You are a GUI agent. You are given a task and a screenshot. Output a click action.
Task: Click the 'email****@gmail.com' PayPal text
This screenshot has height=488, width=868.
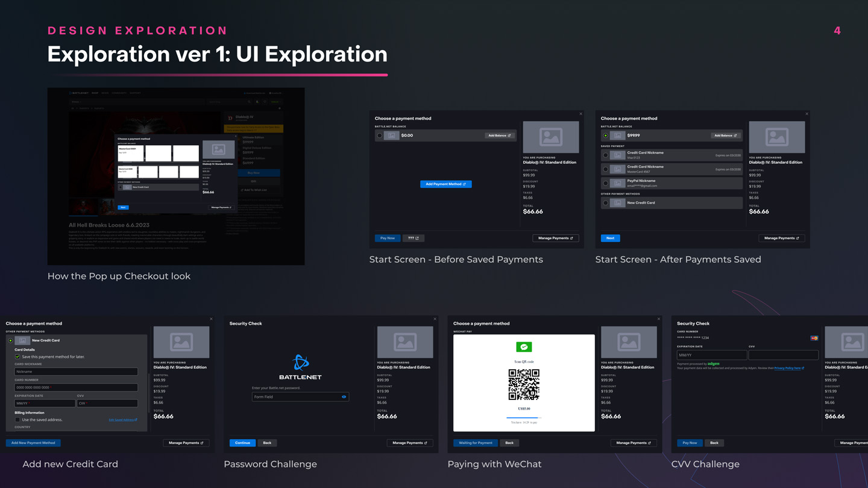[x=642, y=186]
